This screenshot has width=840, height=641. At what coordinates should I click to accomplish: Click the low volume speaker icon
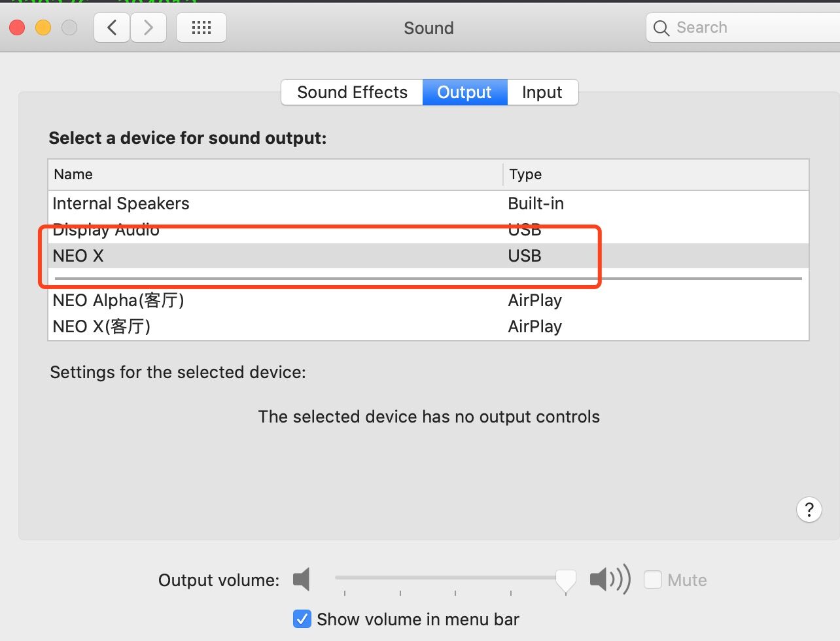[x=301, y=580]
